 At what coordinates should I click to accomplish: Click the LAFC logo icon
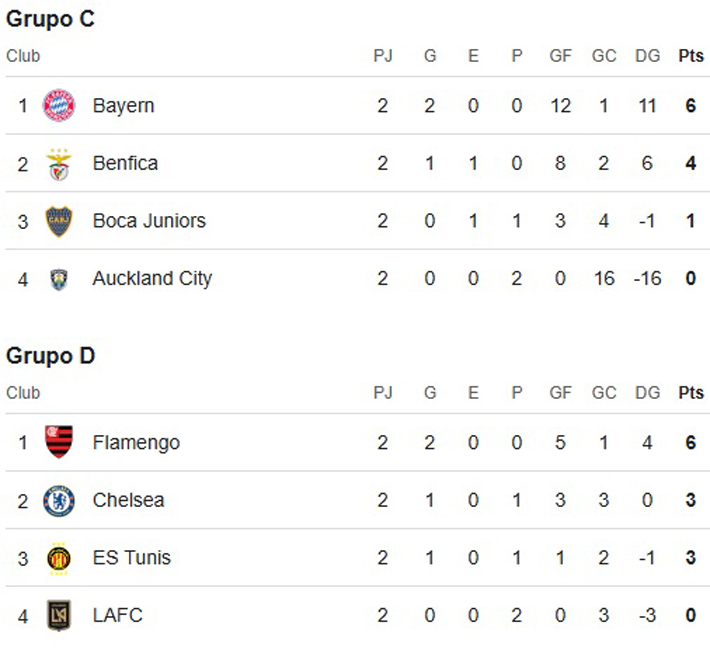click(x=59, y=616)
